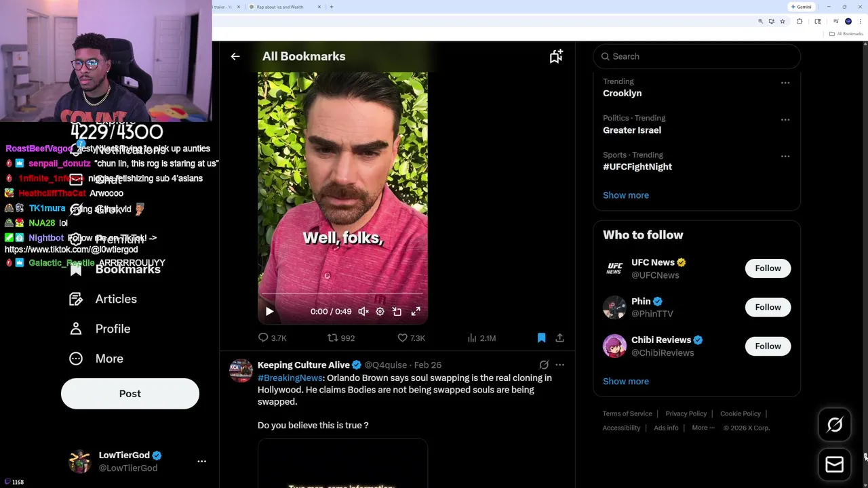This screenshot has width=868, height=488.
Task: Open Chrome extensions puzzle icon
Action: (800, 22)
